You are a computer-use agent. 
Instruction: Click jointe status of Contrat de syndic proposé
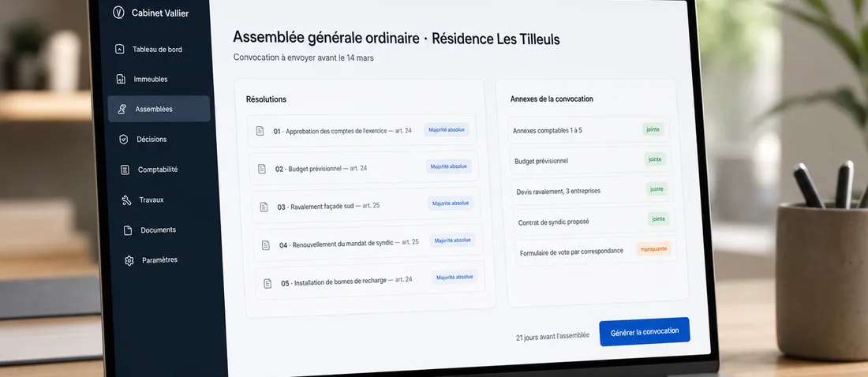click(x=659, y=219)
